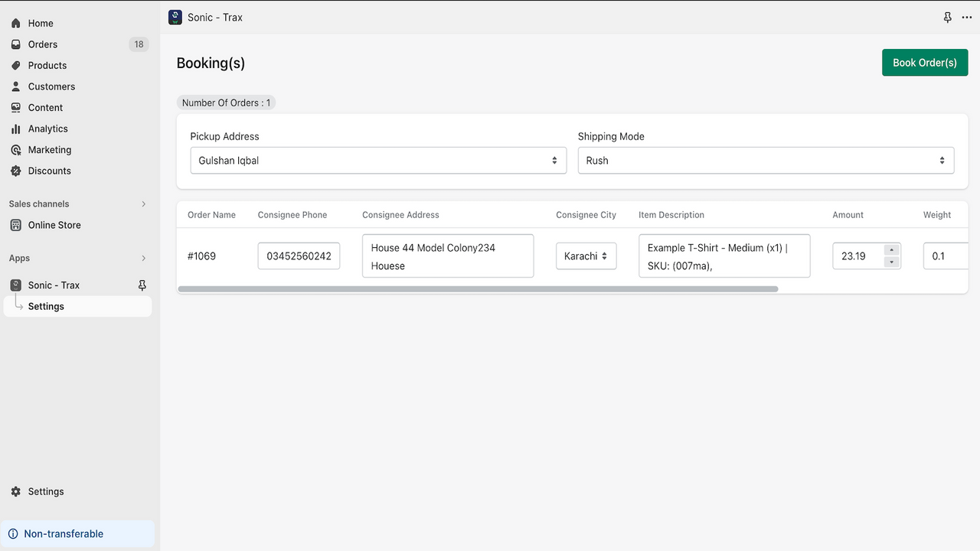The width and height of the screenshot is (980, 551).
Task: Click the Sonic - Trax app icon in sidebar
Action: click(x=15, y=285)
